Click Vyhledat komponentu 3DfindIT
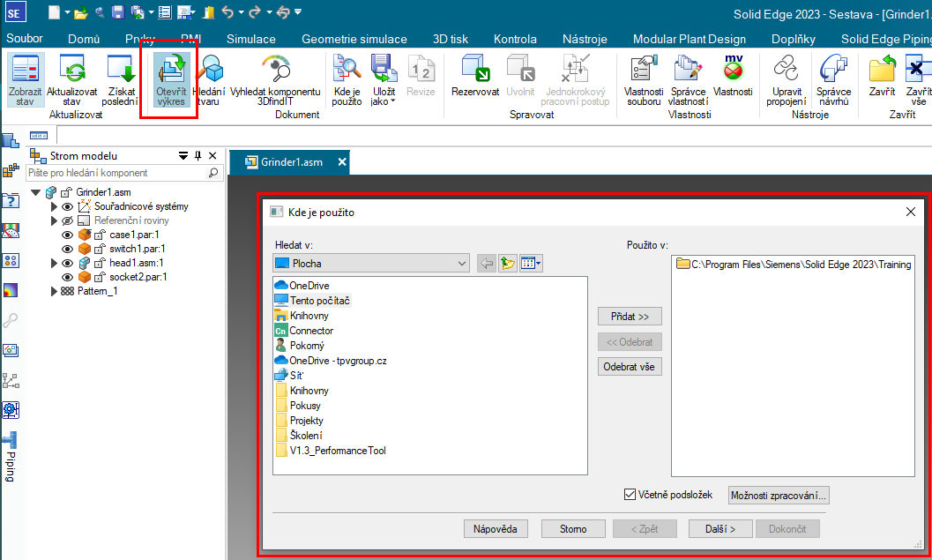This screenshot has height=560, width=932. (x=275, y=81)
